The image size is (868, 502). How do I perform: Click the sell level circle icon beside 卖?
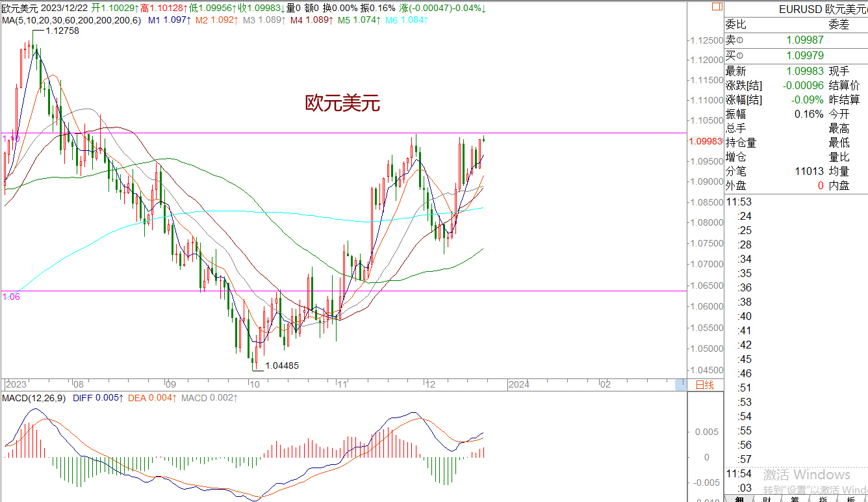click(740, 40)
